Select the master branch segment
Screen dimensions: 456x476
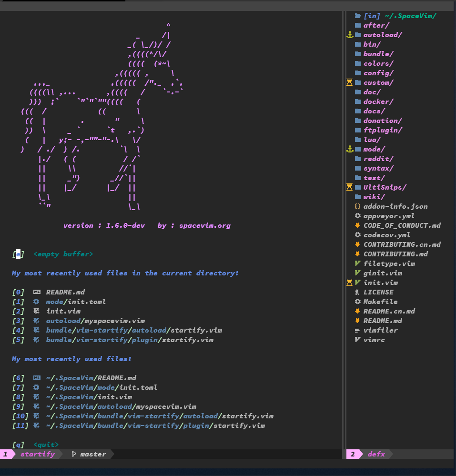[x=93, y=454]
